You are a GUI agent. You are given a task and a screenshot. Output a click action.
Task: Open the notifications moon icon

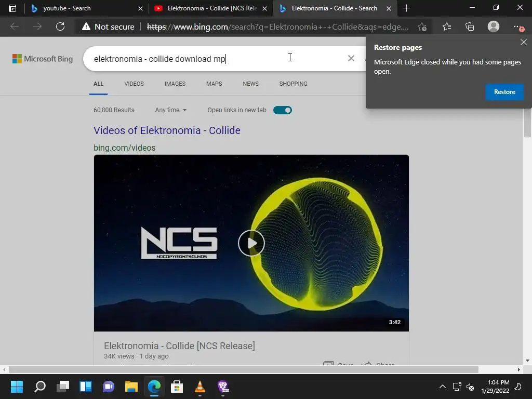(x=518, y=387)
